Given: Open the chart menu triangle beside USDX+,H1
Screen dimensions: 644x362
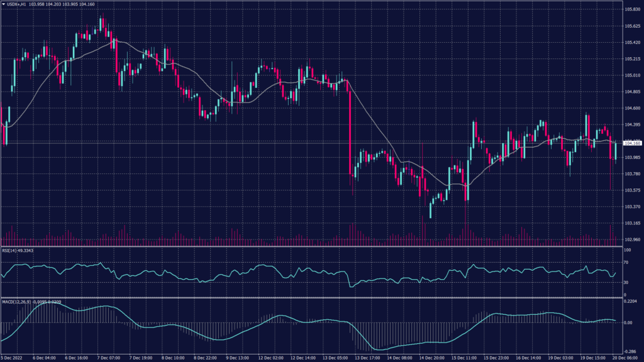Looking at the screenshot, I should (4, 4).
